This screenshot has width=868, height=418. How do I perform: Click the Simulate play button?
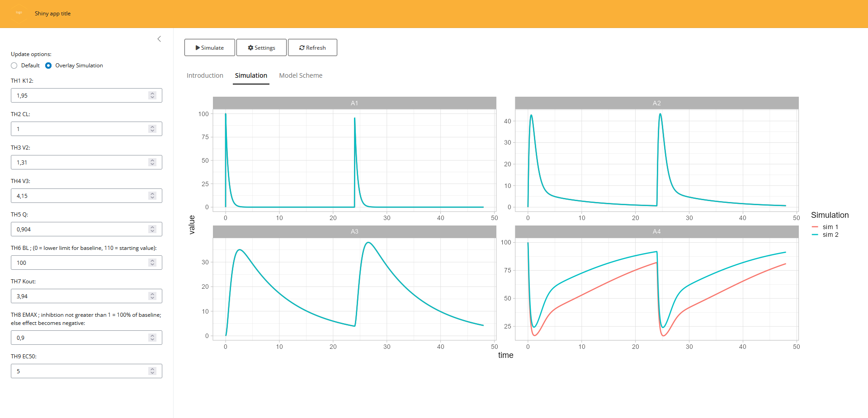(x=209, y=47)
